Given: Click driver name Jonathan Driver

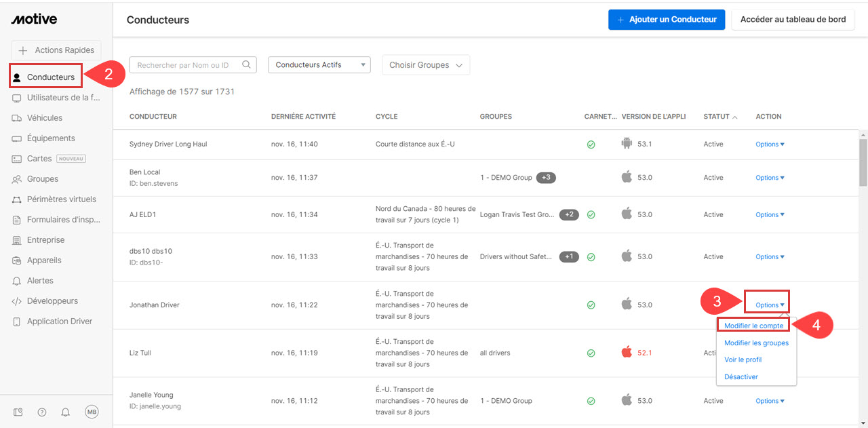Looking at the screenshot, I should point(155,305).
